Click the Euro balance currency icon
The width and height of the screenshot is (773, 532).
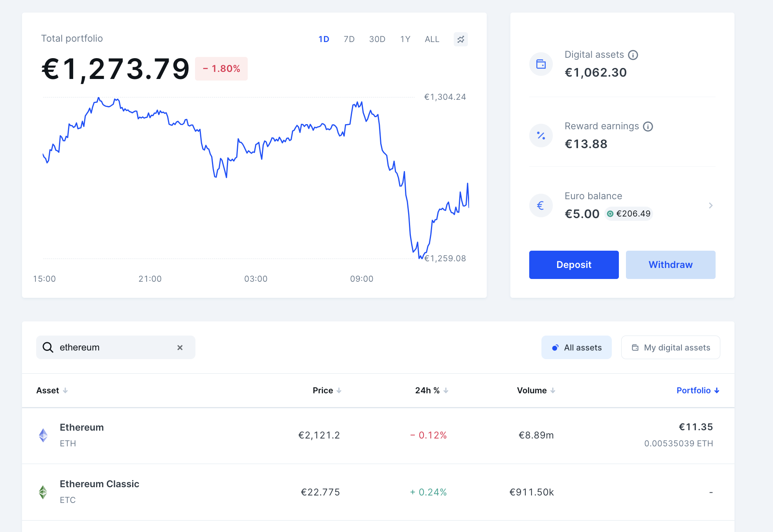click(x=541, y=205)
